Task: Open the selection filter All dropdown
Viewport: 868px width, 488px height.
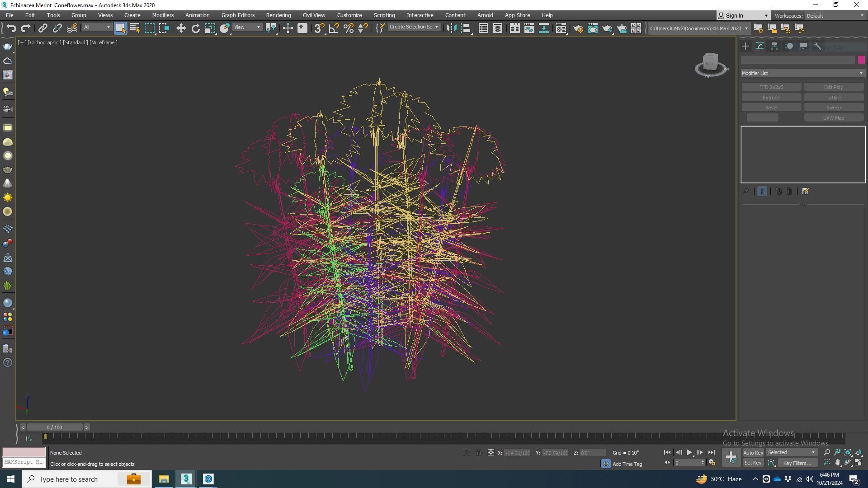Action: pyautogui.click(x=97, y=28)
